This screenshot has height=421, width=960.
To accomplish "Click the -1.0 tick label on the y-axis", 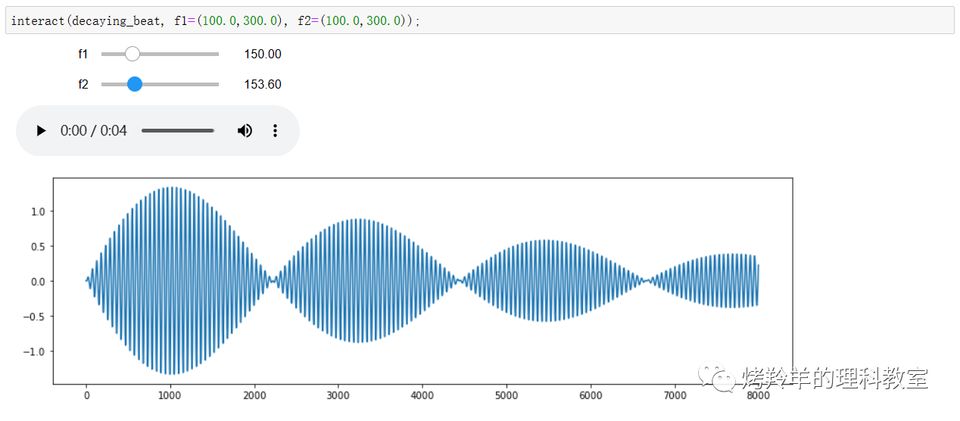I will coord(35,352).
